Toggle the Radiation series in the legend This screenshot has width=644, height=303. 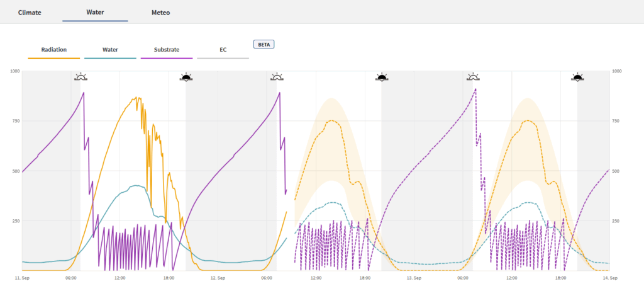click(54, 49)
